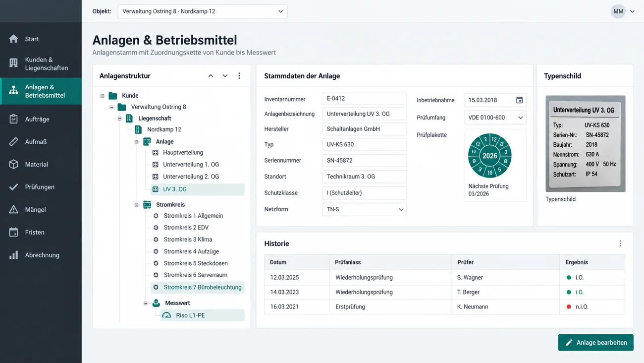Open the Prüfumfang dropdown

pyautogui.click(x=495, y=118)
